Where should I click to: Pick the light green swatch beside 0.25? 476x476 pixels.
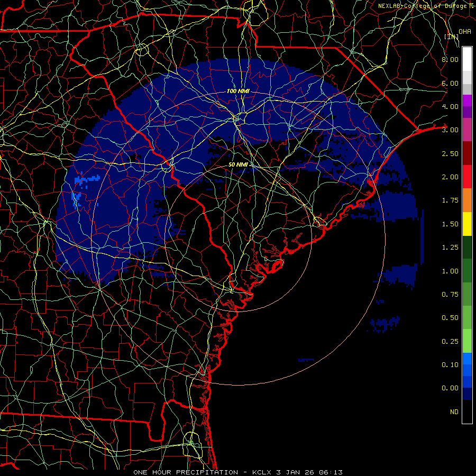coord(467,341)
